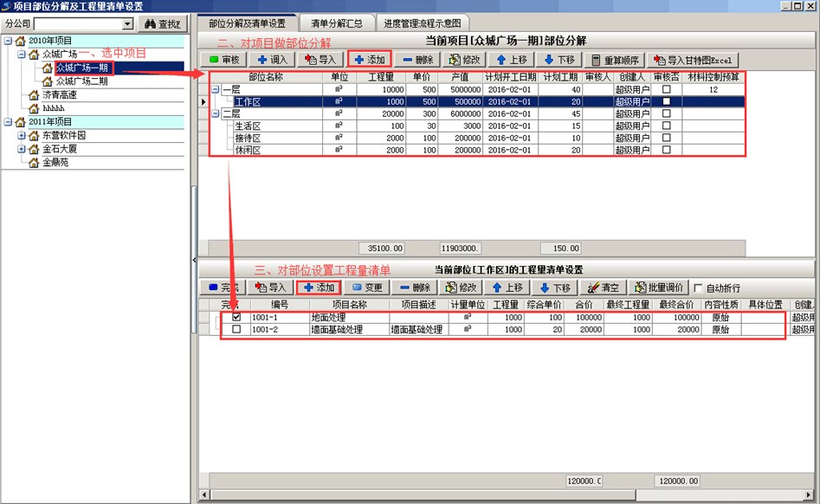Expand the 东营软件园 tree node
Screen dimensions: 820x504
click(x=22, y=136)
